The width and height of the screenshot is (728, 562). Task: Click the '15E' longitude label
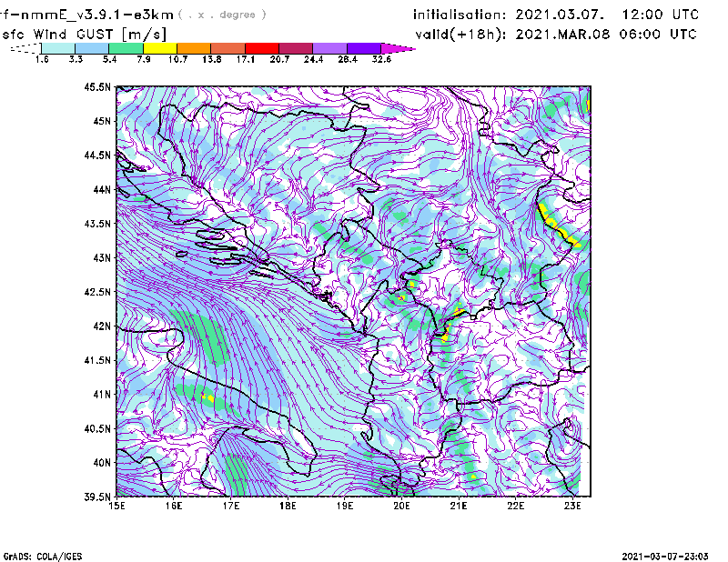(x=116, y=506)
